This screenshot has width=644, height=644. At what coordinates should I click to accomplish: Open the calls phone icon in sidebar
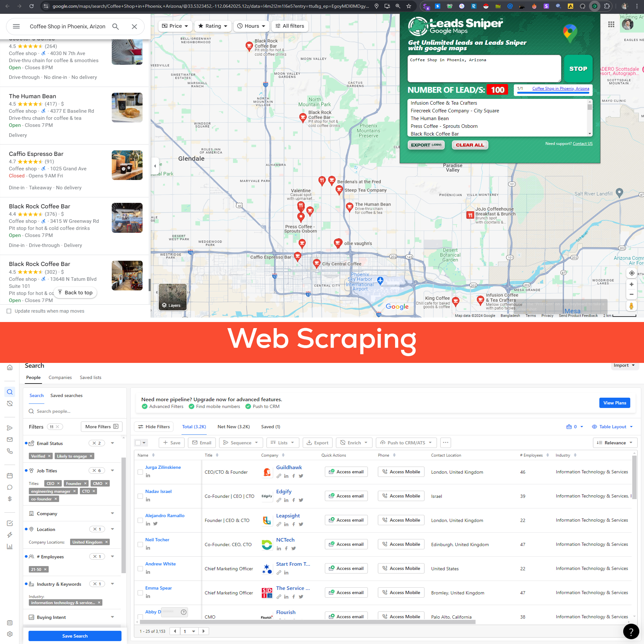pos(10,451)
